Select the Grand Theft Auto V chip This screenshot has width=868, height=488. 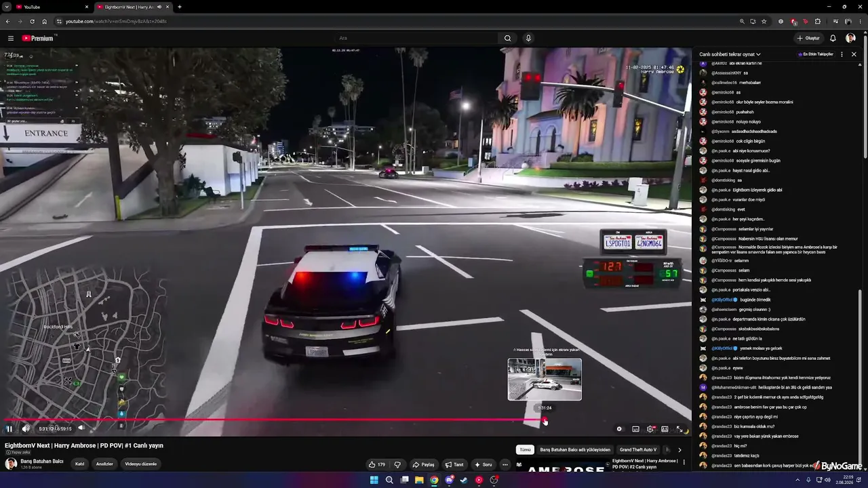638,449
